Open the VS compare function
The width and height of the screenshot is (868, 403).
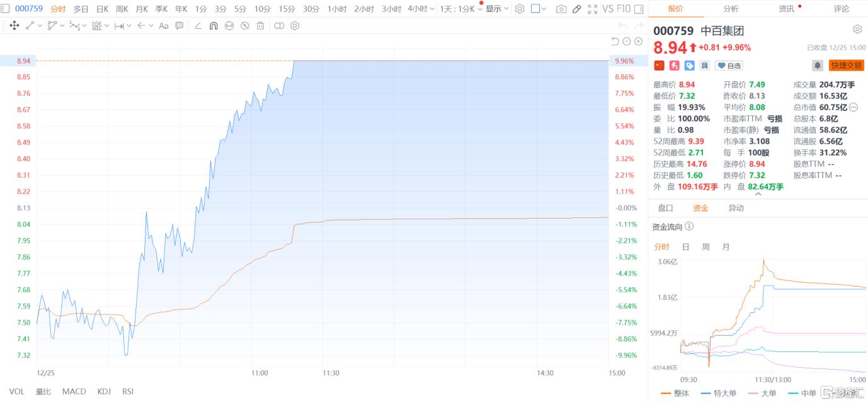coord(608,9)
